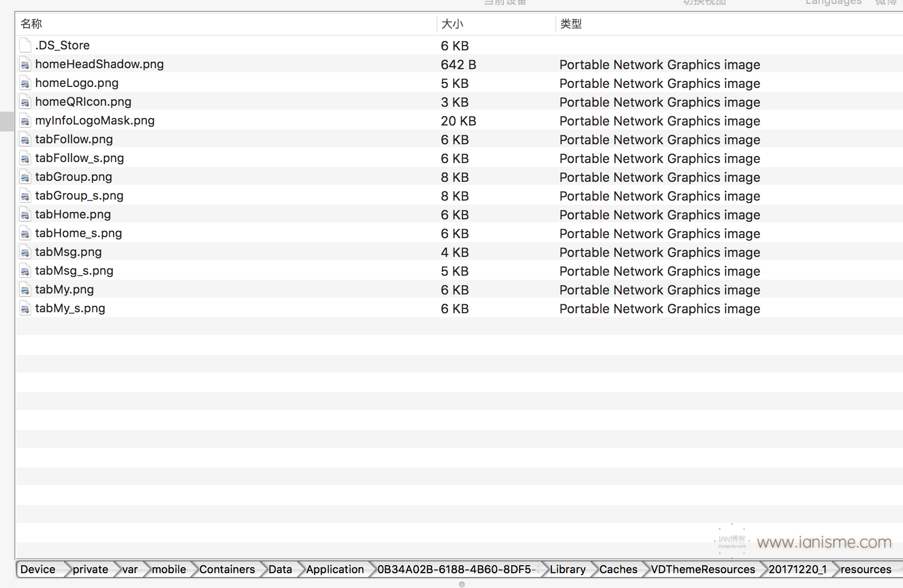Click the 642 B size value
The width and height of the screenshot is (903, 588).
458,65
